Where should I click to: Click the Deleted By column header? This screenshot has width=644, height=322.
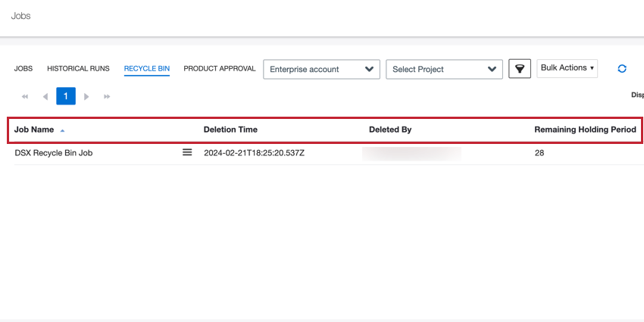(390, 130)
